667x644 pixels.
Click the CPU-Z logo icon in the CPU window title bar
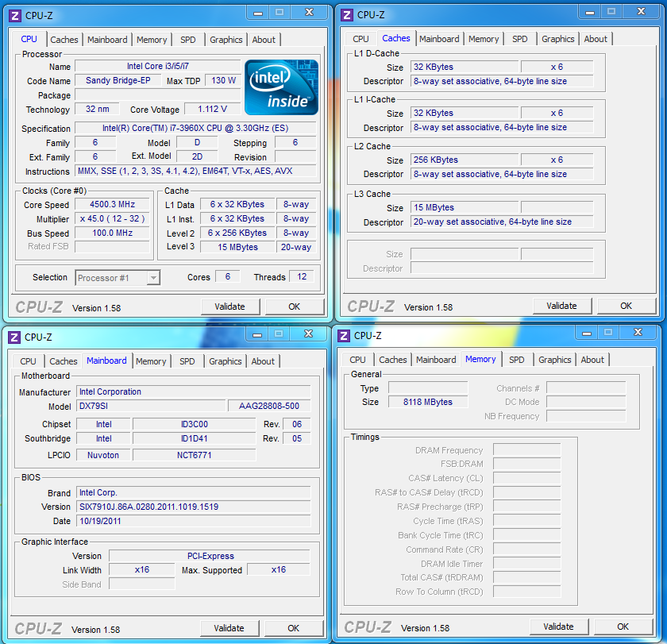click(x=15, y=16)
